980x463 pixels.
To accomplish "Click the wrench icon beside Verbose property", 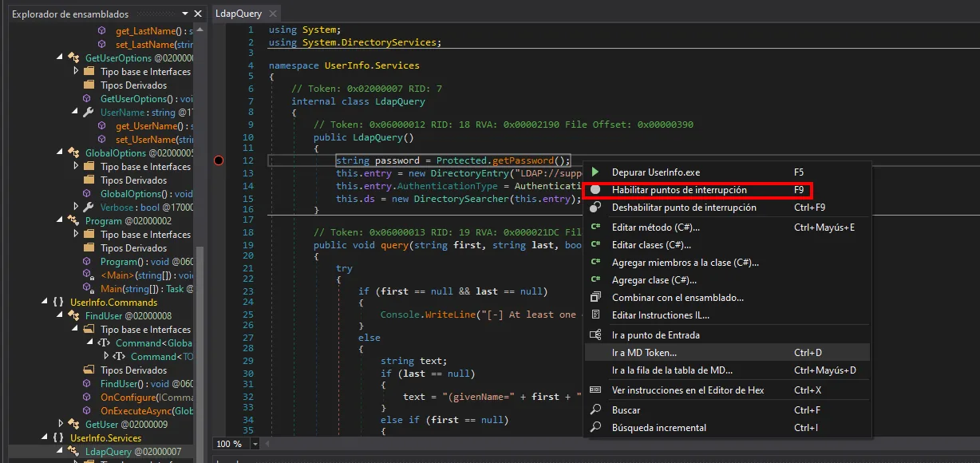I will [x=89, y=208].
